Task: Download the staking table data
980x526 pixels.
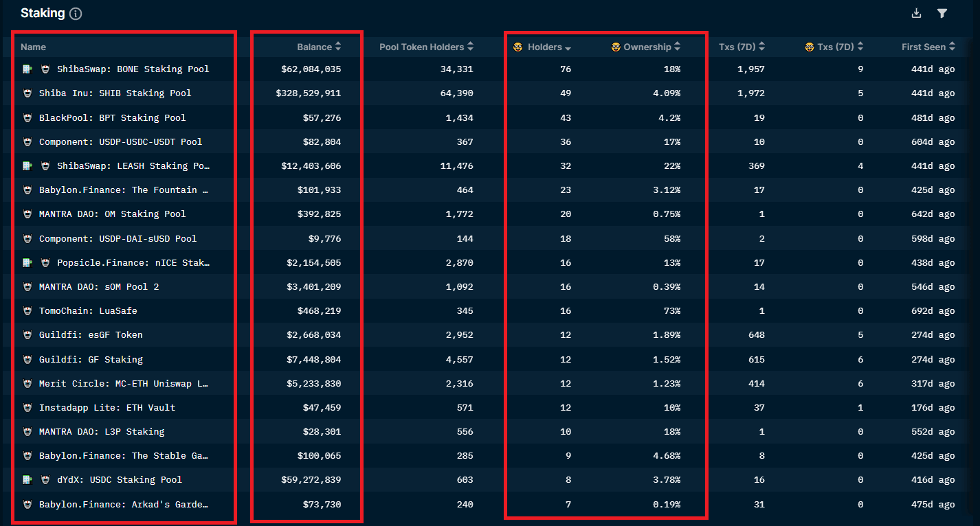Action: [916, 13]
